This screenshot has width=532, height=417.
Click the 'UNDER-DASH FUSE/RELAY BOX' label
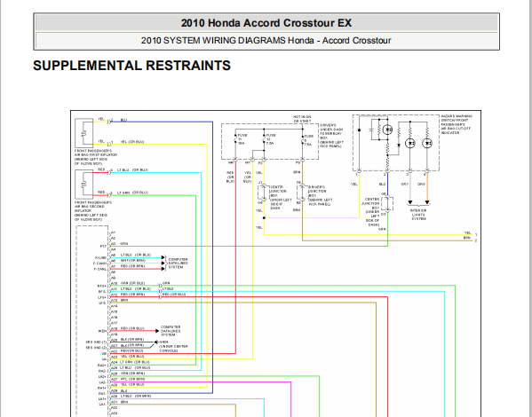[x=331, y=134]
